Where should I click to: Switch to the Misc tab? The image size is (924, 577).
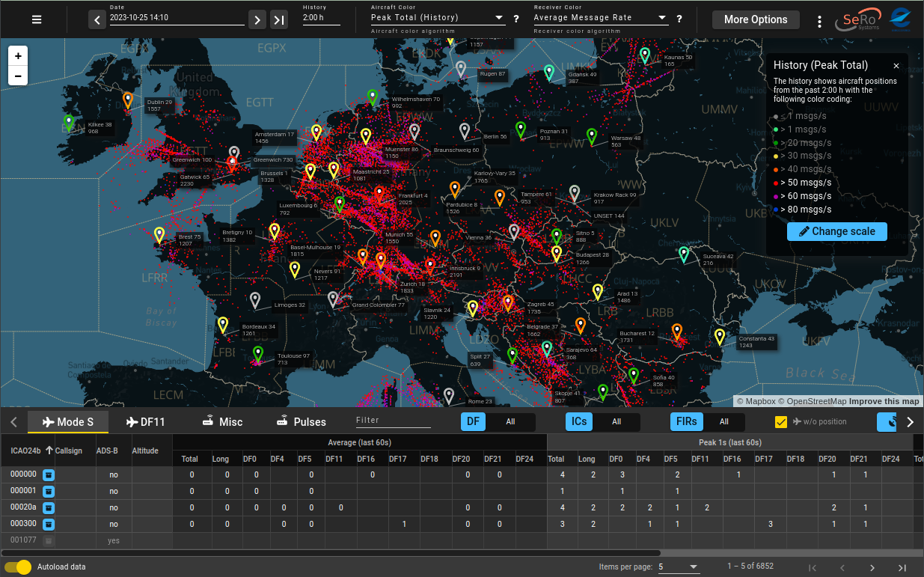(x=222, y=422)
